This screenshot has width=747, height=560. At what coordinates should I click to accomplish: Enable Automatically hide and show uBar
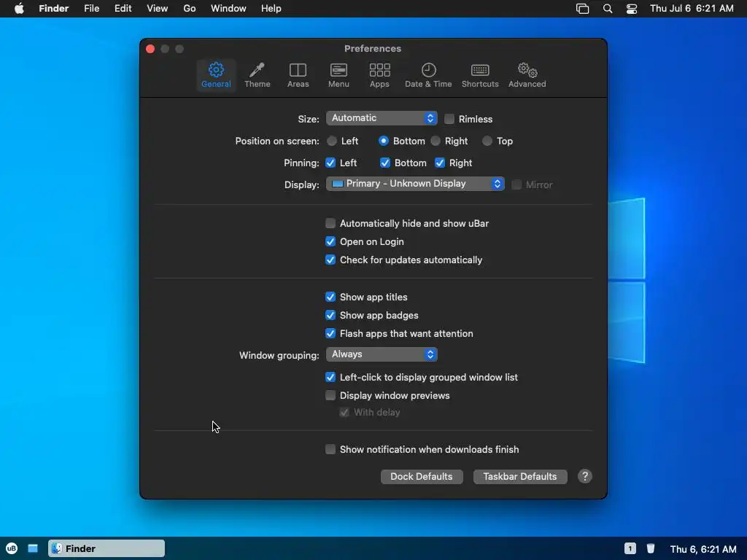(330, 223)
